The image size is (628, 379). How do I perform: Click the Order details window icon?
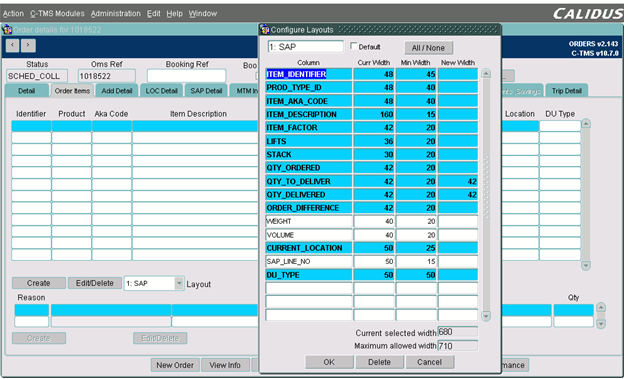coord(7,30)
